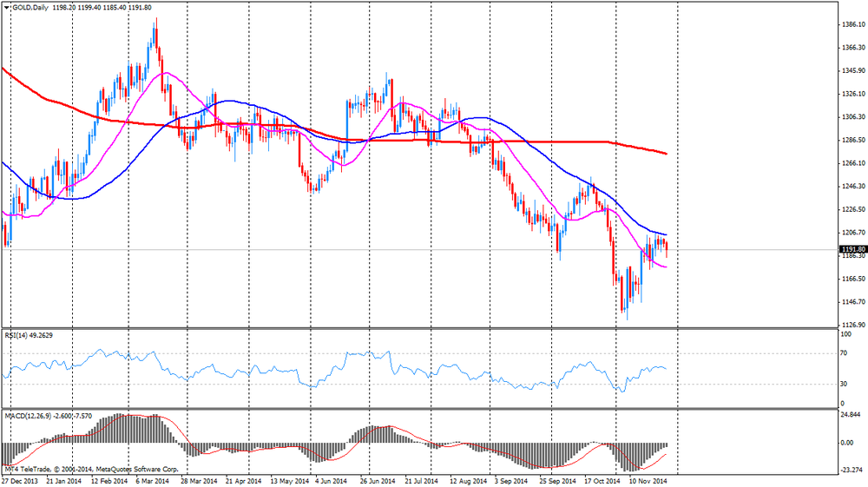868x487 pixels.
Task: Click the 17 Oct 2014 date label
Action: pos(602,481)
